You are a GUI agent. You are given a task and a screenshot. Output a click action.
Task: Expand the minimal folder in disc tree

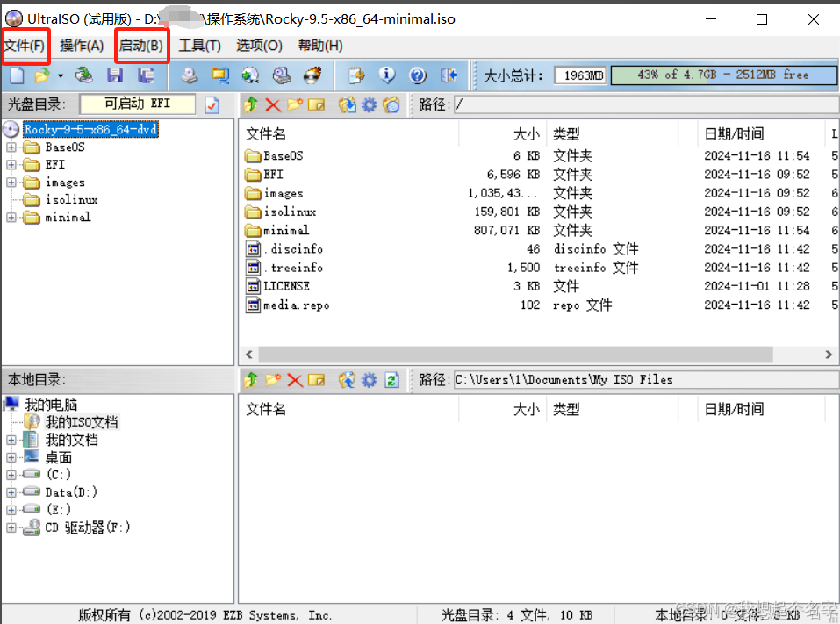[11, 218]
